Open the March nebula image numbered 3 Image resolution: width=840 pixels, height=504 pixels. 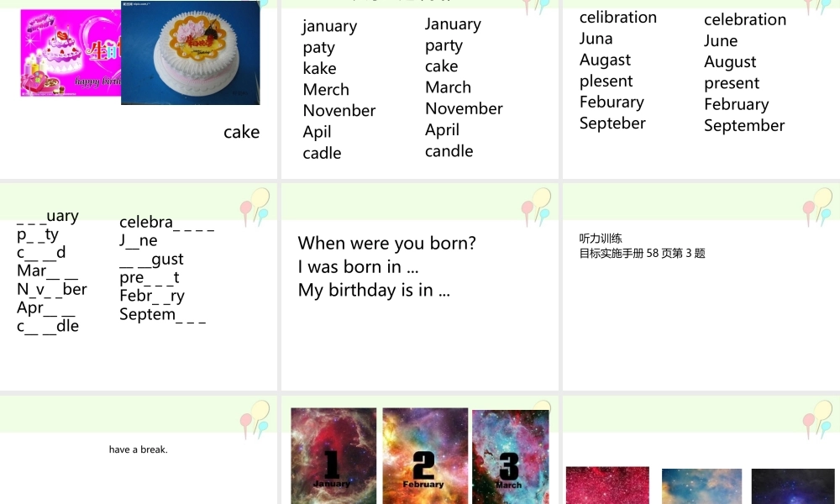point(510,457)
